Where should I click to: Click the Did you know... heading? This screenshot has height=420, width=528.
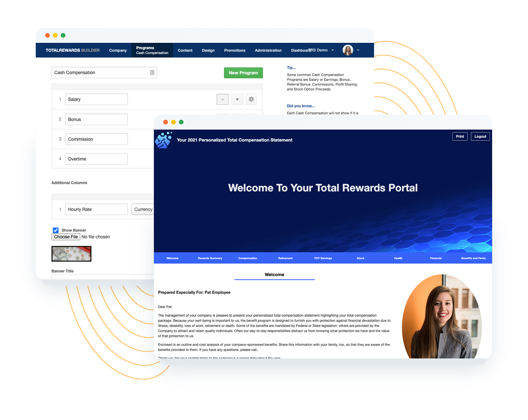point(301,106)
